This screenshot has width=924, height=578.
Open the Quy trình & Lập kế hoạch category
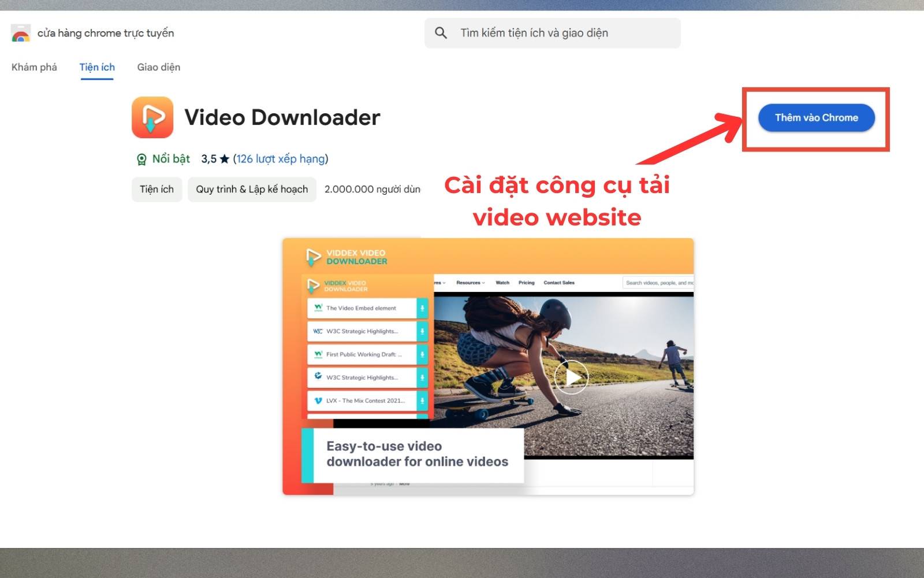[x=252, y=190]
